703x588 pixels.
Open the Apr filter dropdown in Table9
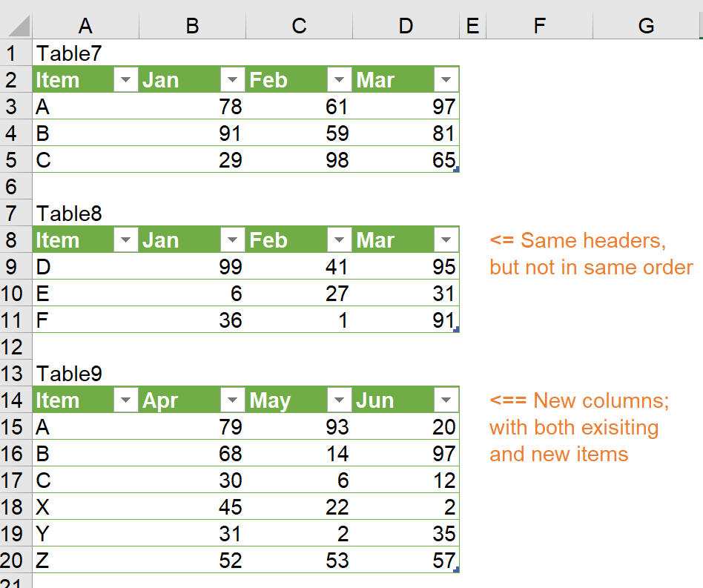233,400
